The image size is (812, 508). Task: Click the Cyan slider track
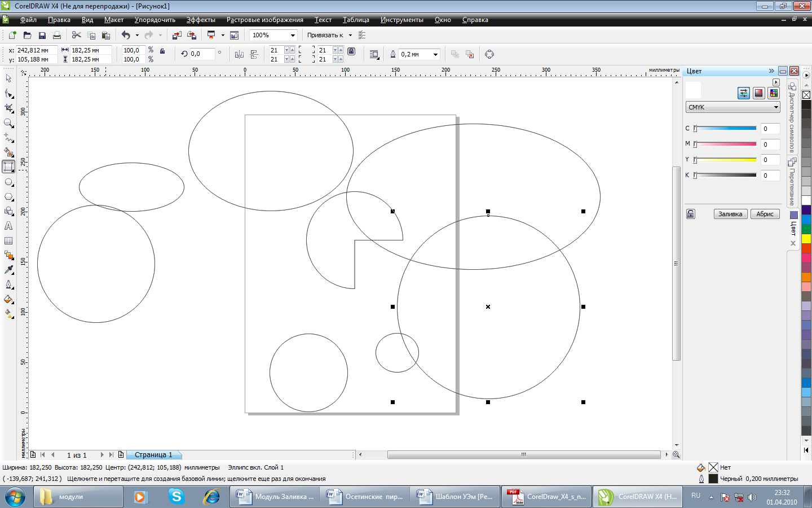coord(725,129)
